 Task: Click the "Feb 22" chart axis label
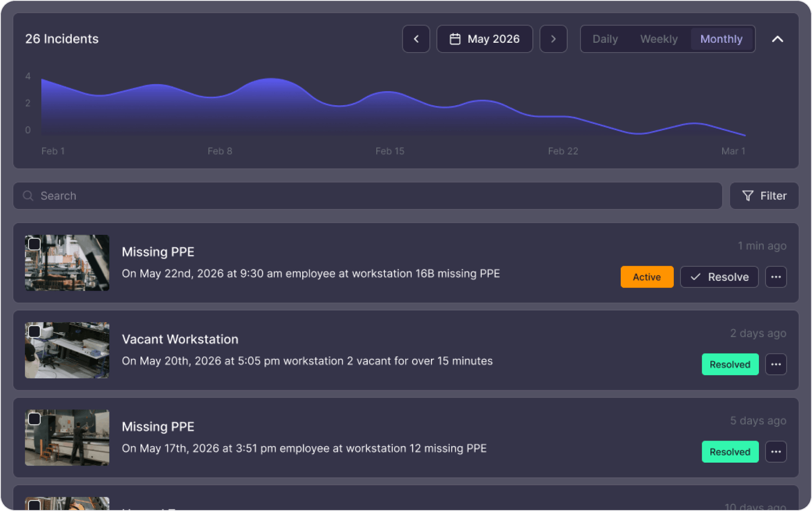click(563, 151)
